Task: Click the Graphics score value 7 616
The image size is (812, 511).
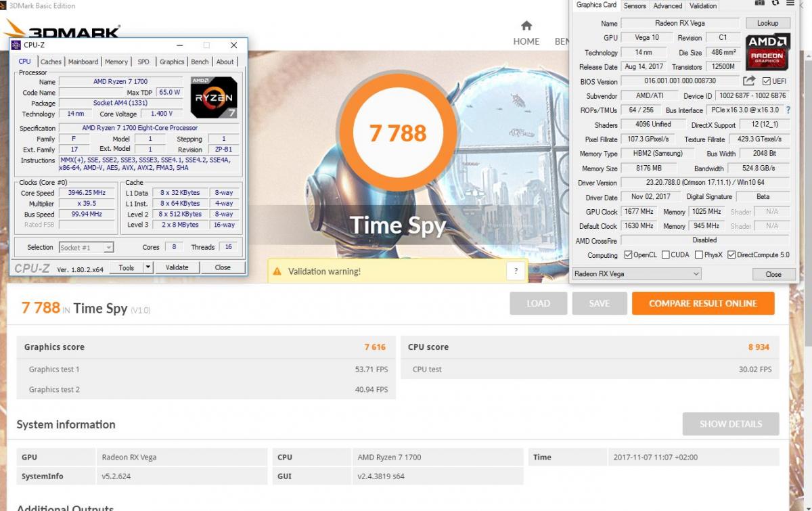Action: coord(375,347)
